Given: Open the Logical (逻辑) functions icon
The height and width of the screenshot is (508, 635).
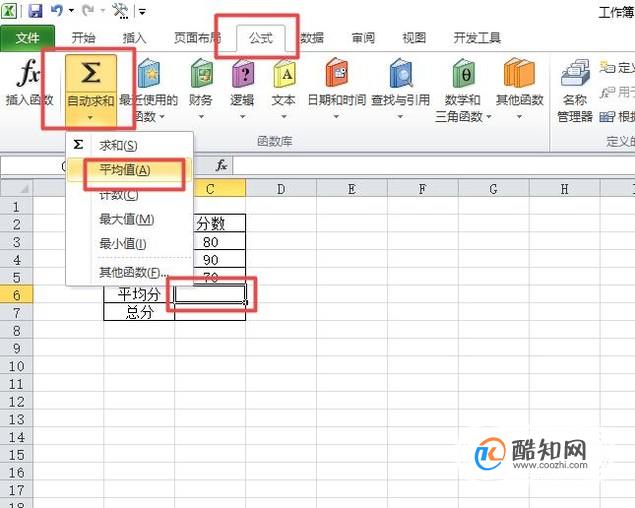Looking at the screenshot, I should 243,73.
